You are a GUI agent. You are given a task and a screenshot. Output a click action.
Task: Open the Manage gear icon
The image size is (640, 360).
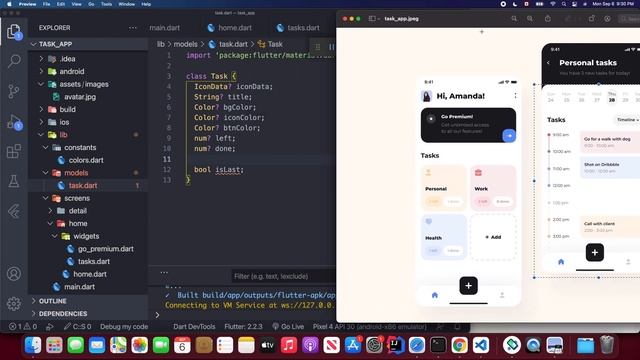13,303
